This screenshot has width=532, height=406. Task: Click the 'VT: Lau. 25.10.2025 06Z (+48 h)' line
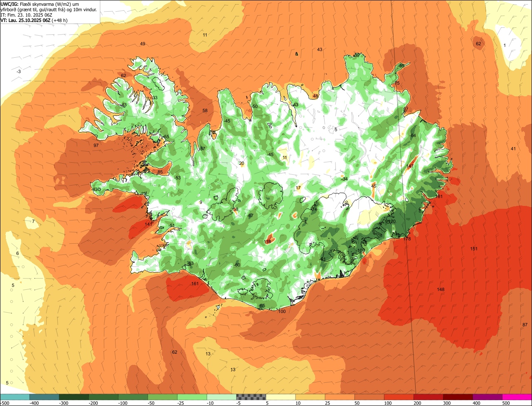[34, 20]
